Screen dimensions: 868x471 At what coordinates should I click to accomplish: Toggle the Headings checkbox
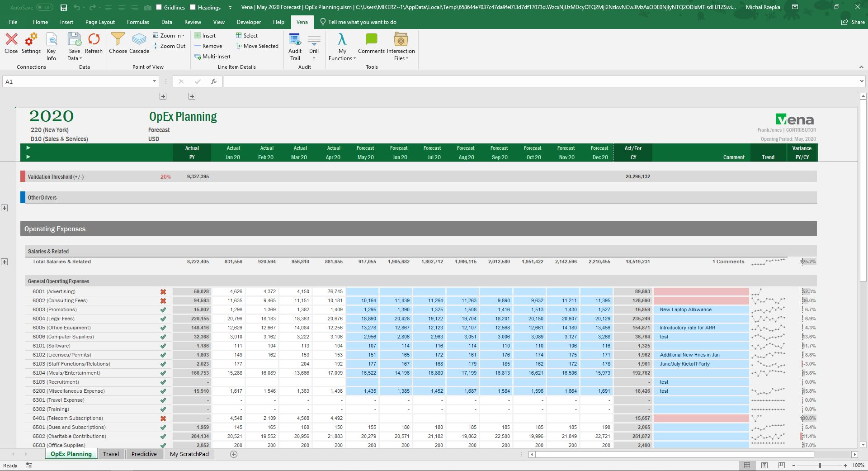pyautogui.click(x=193, y=7)
